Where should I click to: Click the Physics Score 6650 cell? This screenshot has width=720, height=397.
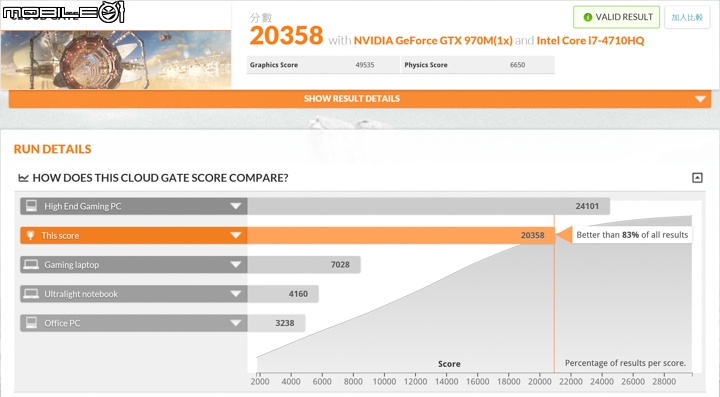pyautogui.click(x=478, y=65)
